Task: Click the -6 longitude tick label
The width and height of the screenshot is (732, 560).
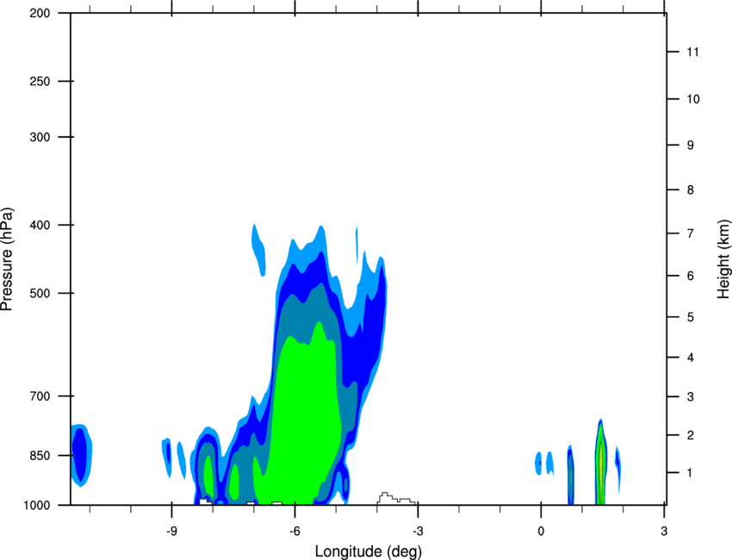Action: (295, 532)
